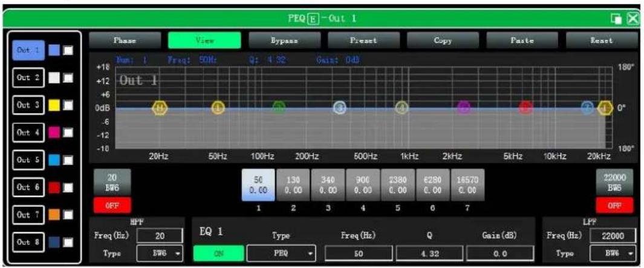Select blue EQ node 7 on the graph
The image size is (644, 268).
[587, 108]
